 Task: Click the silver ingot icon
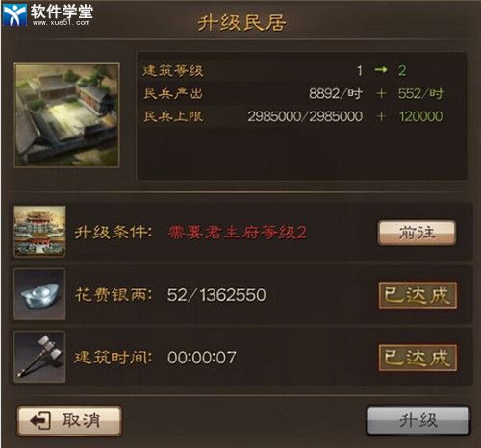pos(39,294)
